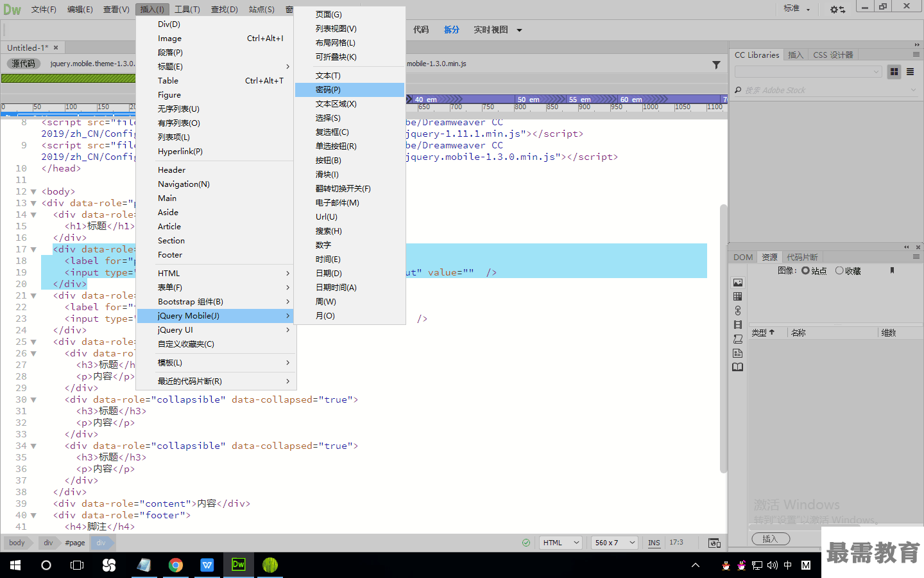Image resolution: width=924 pixels, height=578 pixels.
Task: Open the CC Libraries library selector dropdown
Action: 808,72
